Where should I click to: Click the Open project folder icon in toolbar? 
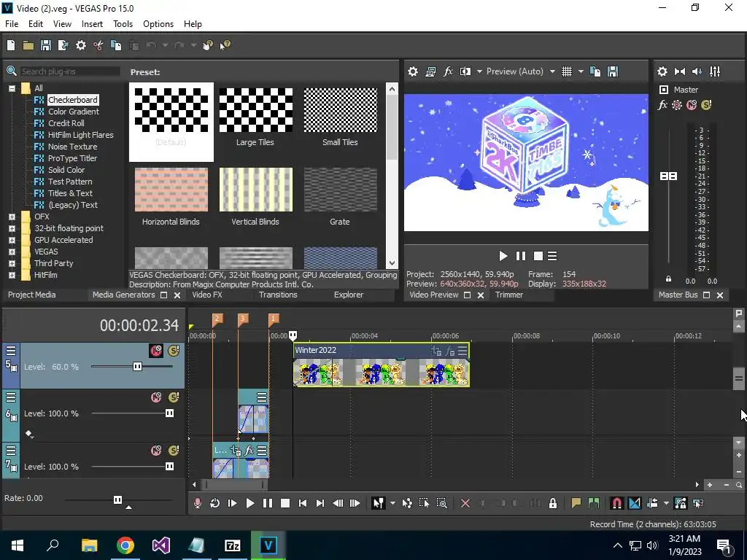28,45
